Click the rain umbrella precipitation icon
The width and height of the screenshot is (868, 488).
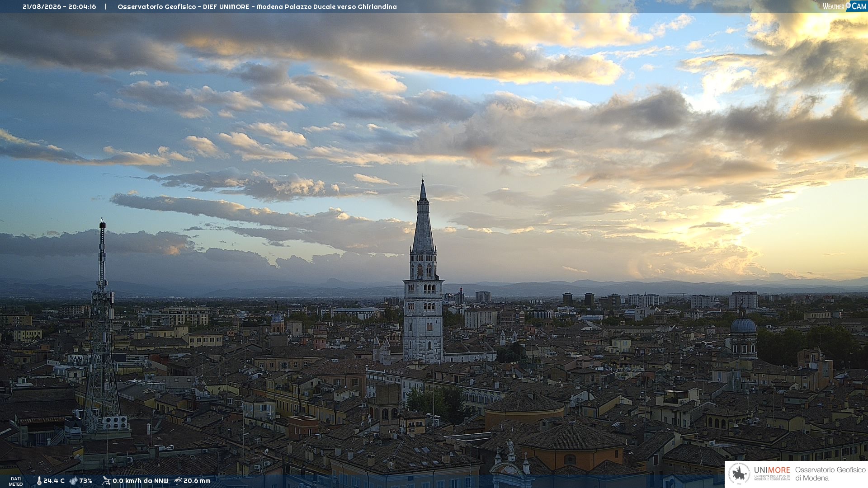click(178, 481)
